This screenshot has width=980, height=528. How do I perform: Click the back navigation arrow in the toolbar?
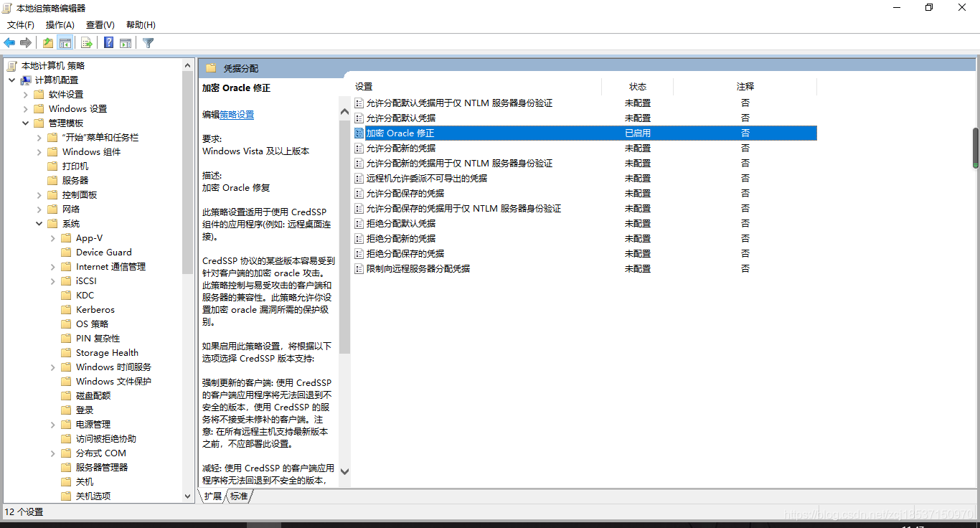coord(9,42)
